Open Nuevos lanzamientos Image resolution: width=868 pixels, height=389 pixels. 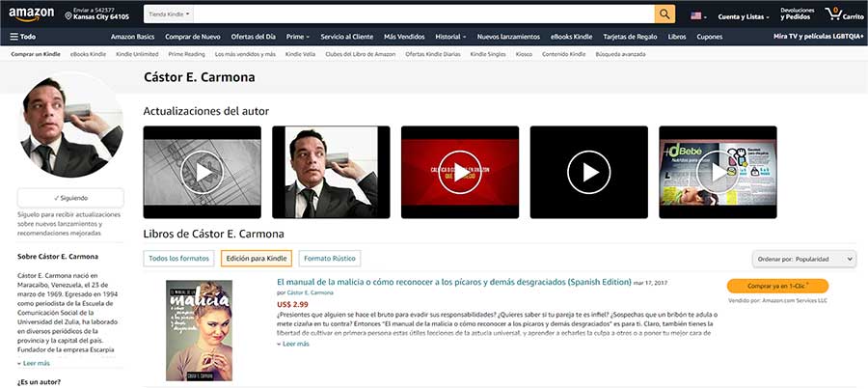508,37
